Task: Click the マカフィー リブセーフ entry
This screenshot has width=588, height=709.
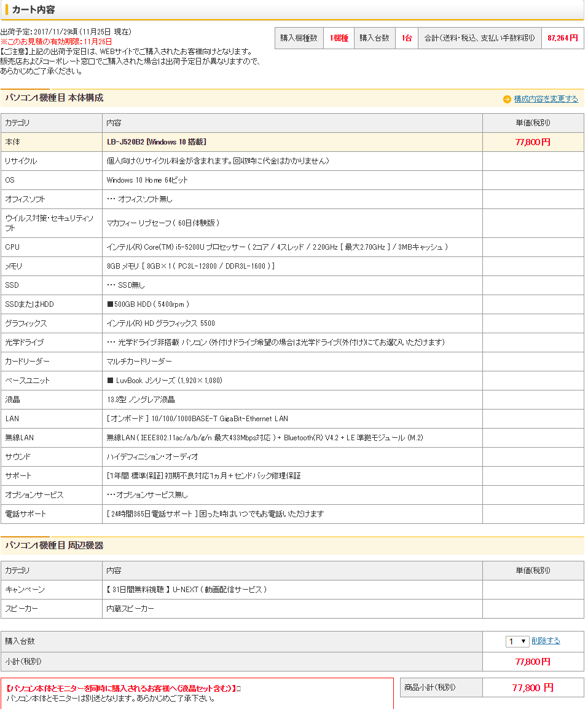Action: (x=163, y=223)
